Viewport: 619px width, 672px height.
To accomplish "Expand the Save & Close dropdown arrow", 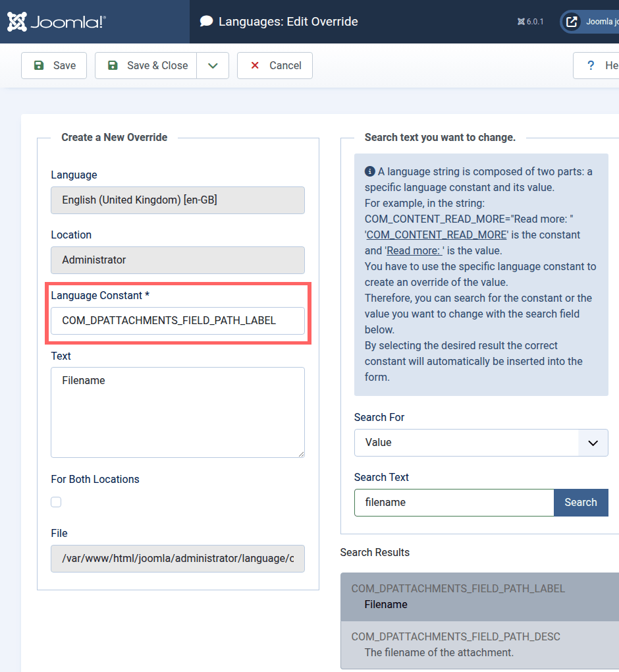I will point(213,65).
